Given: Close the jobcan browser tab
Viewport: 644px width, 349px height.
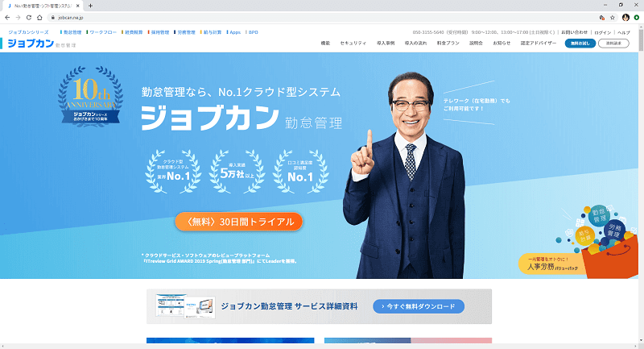Looking at the screenshot, I should pyautogui.click(x=77, y=6).
